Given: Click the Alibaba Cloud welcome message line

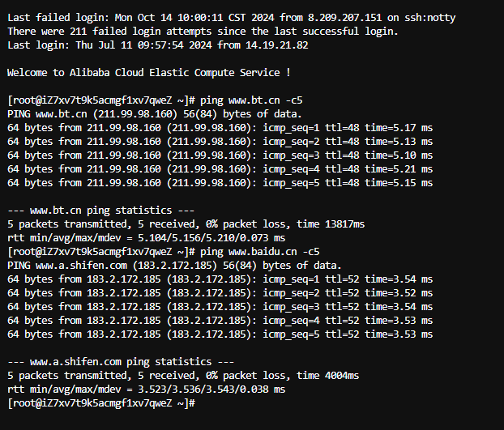Looking at the screenshot, I should pos(149,73).
